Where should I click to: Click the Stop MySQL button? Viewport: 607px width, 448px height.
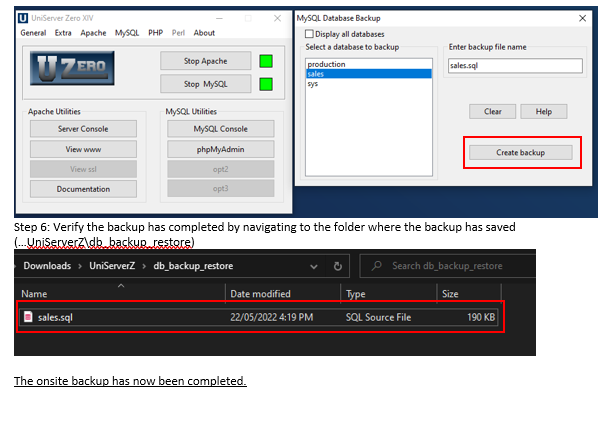point(206,84)
